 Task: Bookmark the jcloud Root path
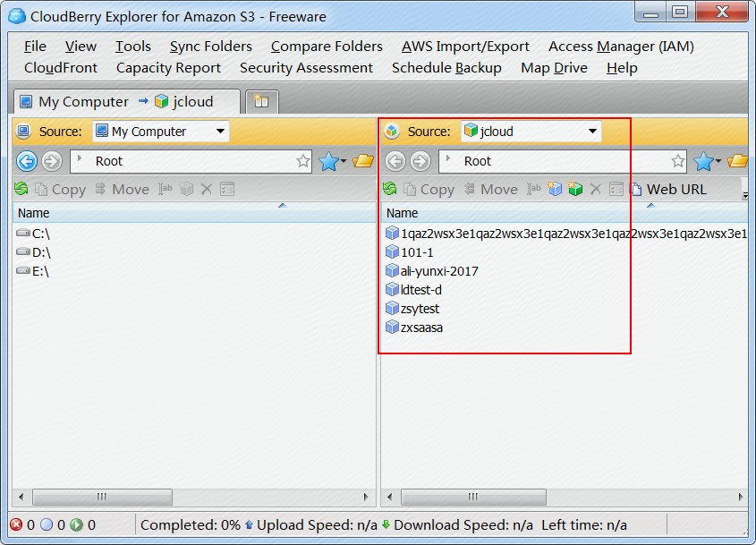pyautogui.click(x=678, y=161)
